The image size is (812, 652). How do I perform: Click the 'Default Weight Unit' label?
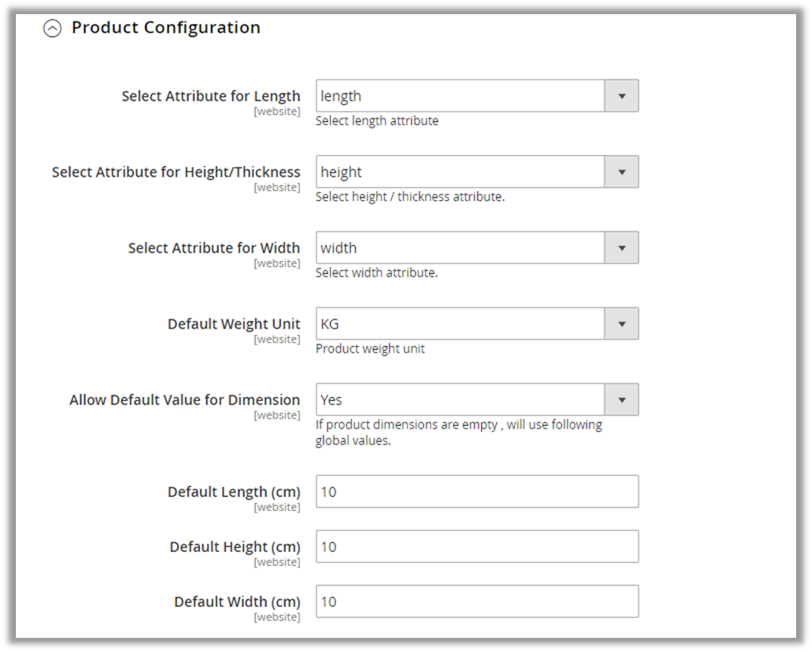233,323
